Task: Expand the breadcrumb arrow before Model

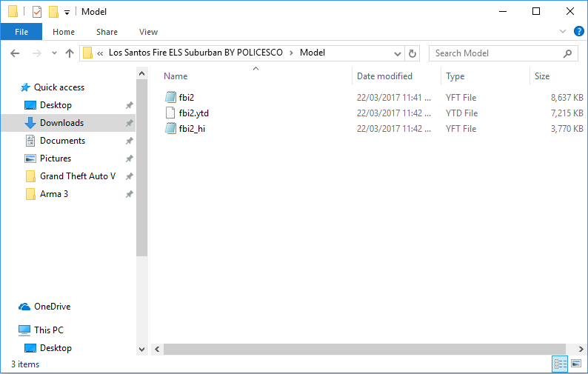Action: (x=291, y=53)
